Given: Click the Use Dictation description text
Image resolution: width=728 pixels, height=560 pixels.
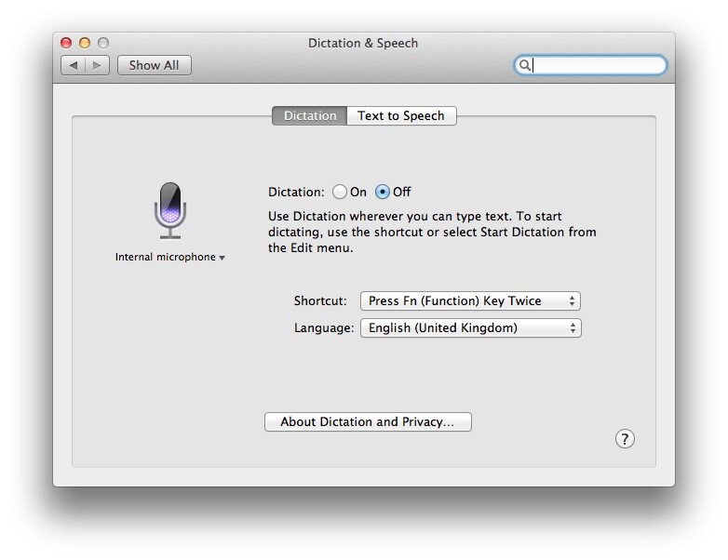Looking at the screenshot, I should click(432, 232).
